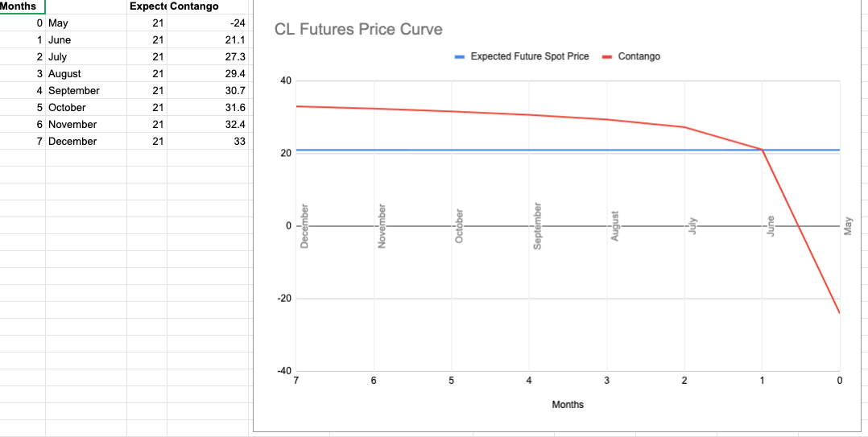Click the red Contango legend swatch
This screenshot has height=437, width=868.
pos(608,56)
